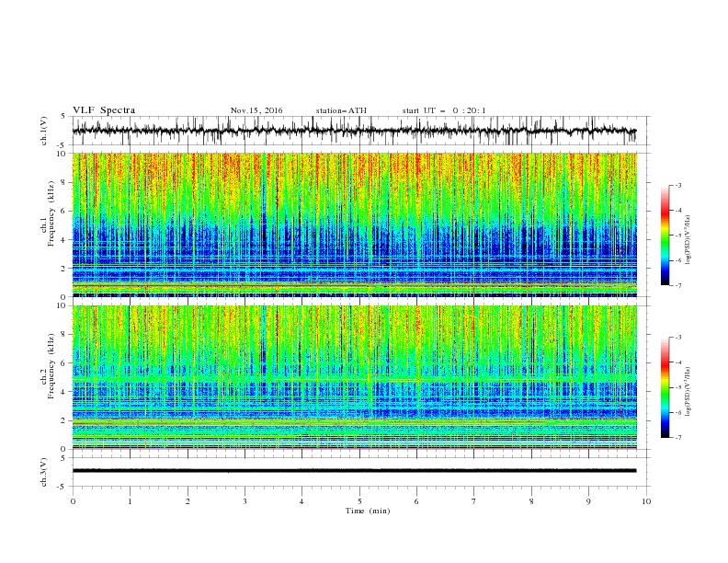This screenshot has height=563, width=728.
Task: Click the ch.2 spectrogram panel
Action: pos(354,377)
